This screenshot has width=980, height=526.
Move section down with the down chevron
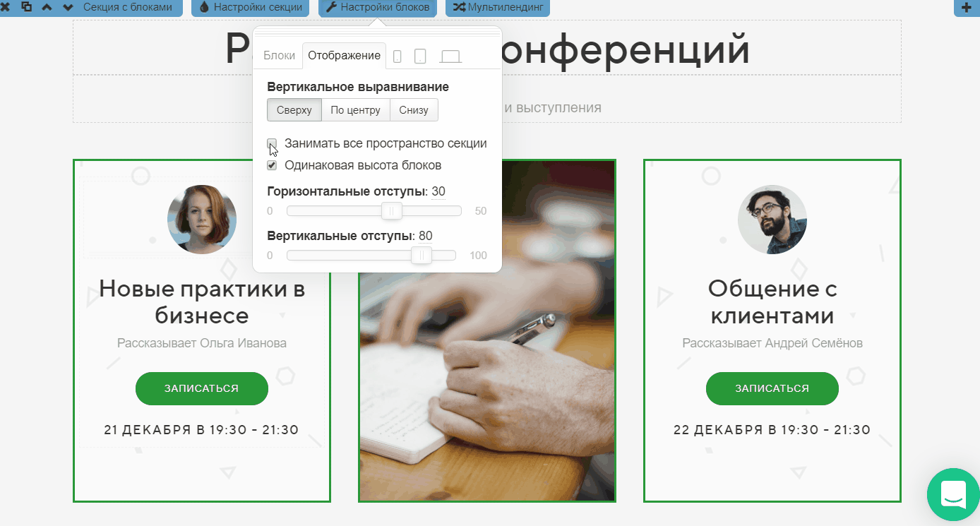point(68,7)
